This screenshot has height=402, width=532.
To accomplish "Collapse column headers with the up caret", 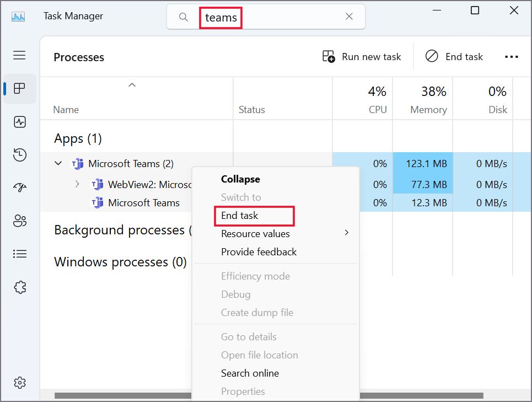I will point(132,85).
